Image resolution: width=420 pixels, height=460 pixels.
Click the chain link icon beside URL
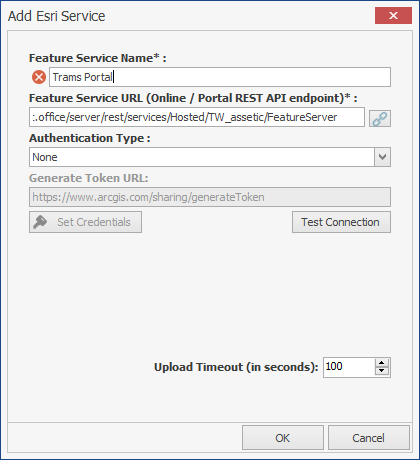pos(380,118)
